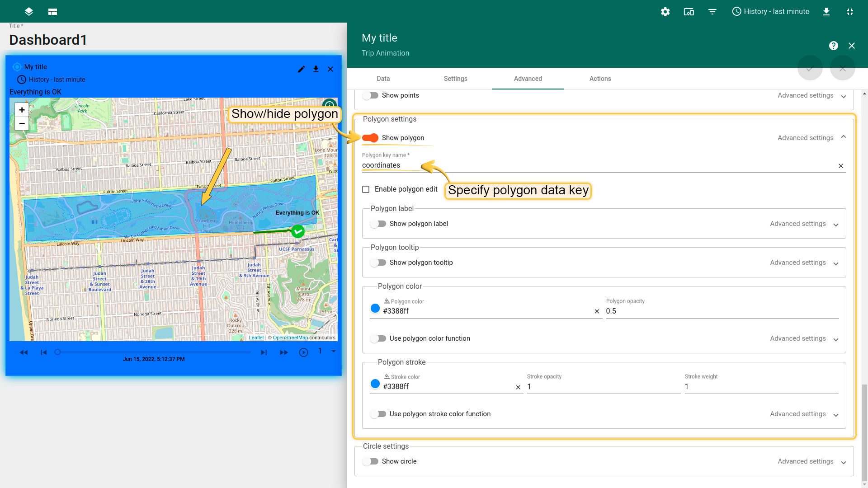The width and height of the screenshot is (868, 488).
Task: Exit fullscreen mode icon
Action: (849, 12)
